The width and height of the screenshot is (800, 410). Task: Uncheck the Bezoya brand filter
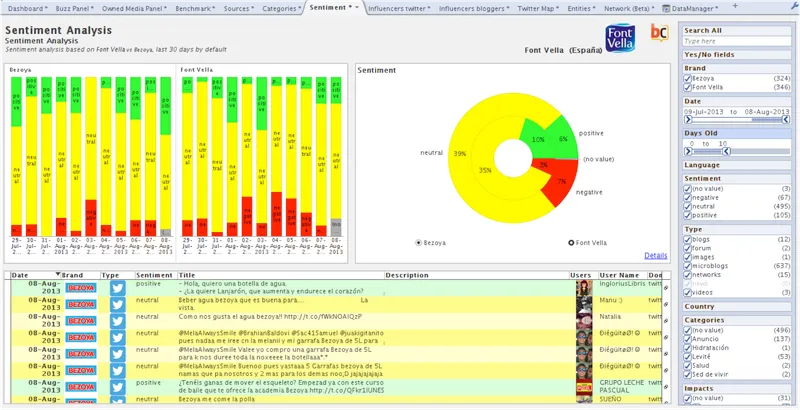(x=687, y=79)
